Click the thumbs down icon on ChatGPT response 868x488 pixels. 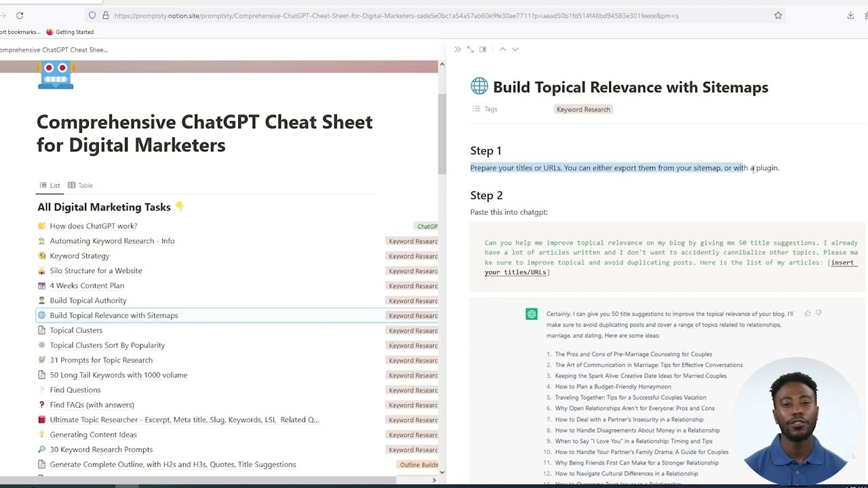(x=818, y=313)
